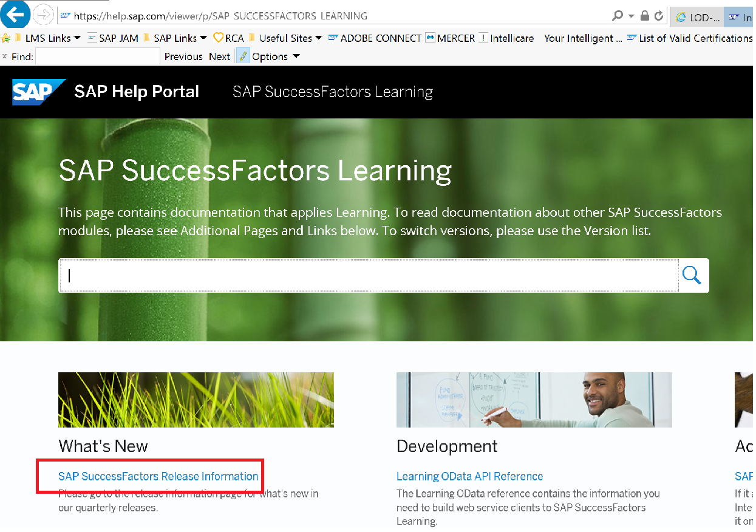The image size is (756, 532).
Task: Click the Refresh page icon
Action: click(659, 16)
